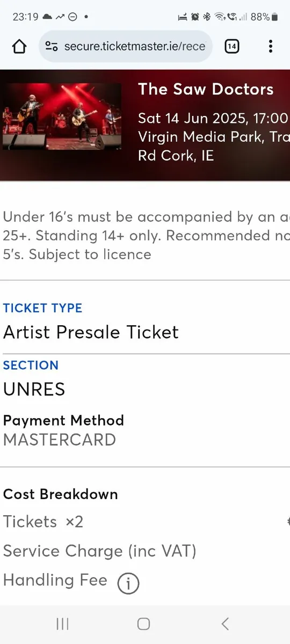Tap the Android home navigation button
290x644 pixels.
coord(143,624)
